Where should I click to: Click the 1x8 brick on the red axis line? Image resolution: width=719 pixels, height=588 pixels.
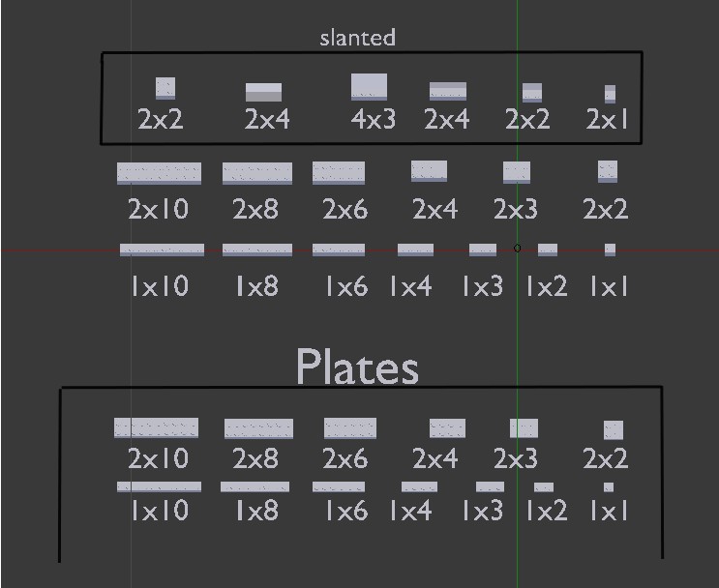coord(256,250)
